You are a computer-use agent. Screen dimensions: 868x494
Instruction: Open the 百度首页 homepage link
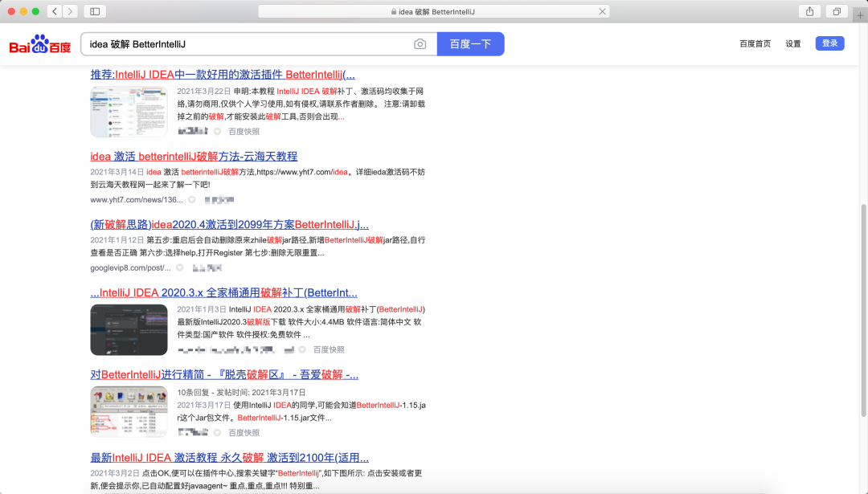click(754, 43)
